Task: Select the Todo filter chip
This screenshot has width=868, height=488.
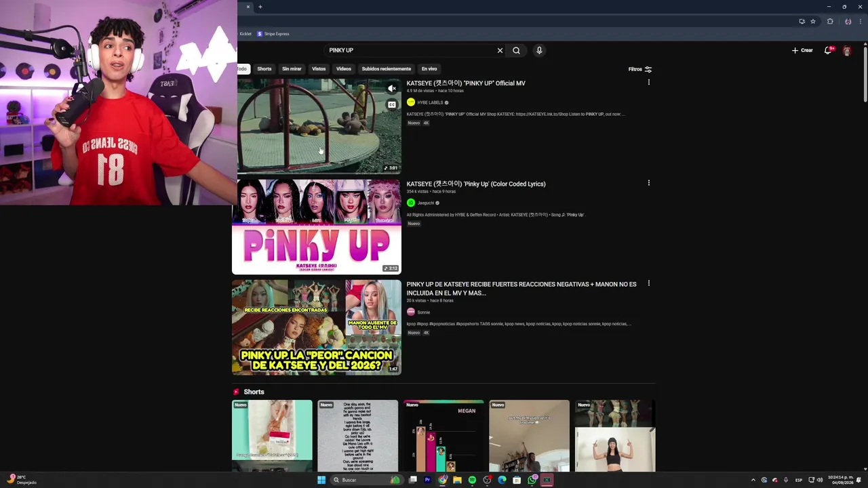Action: tap(243, 68)
